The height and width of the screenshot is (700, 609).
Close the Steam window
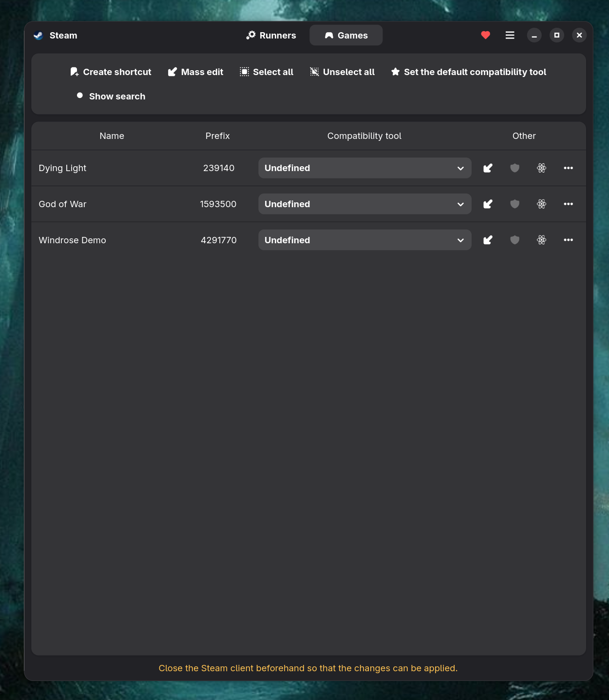coord(579,35)
